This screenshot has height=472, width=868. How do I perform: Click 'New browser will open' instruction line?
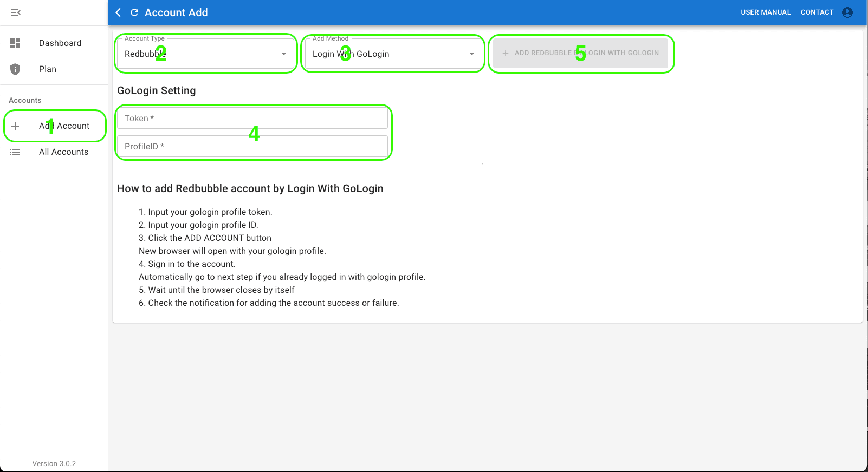coord(232,251)
